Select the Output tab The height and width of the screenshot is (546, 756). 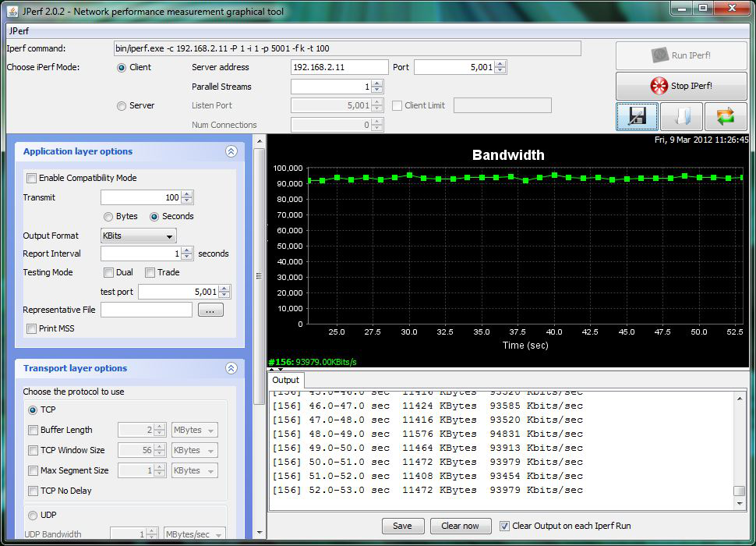[x=285, y=381]
